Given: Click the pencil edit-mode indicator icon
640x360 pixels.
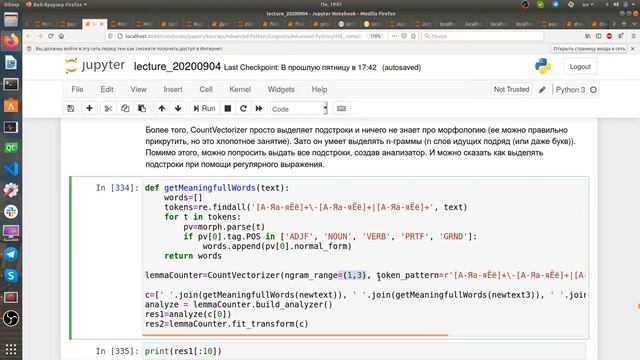Looking at the screenshot, I should coord(542,90).
